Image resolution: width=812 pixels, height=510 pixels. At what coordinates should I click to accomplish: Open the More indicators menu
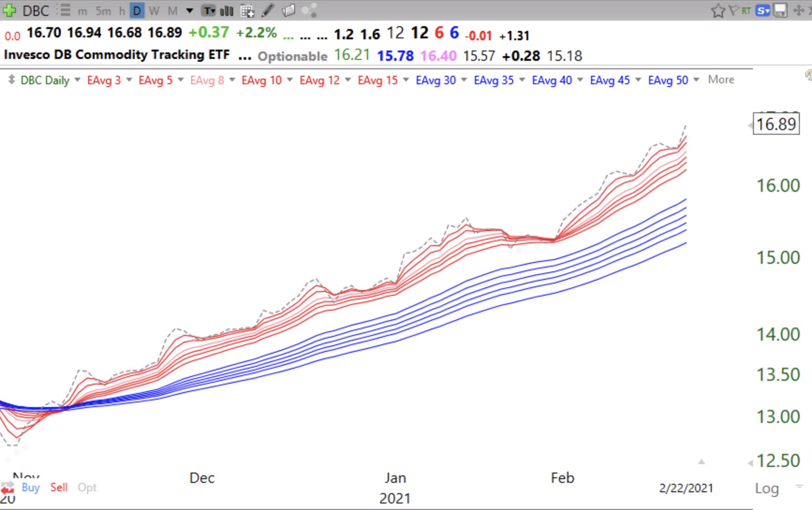click(x=721, y=80)
